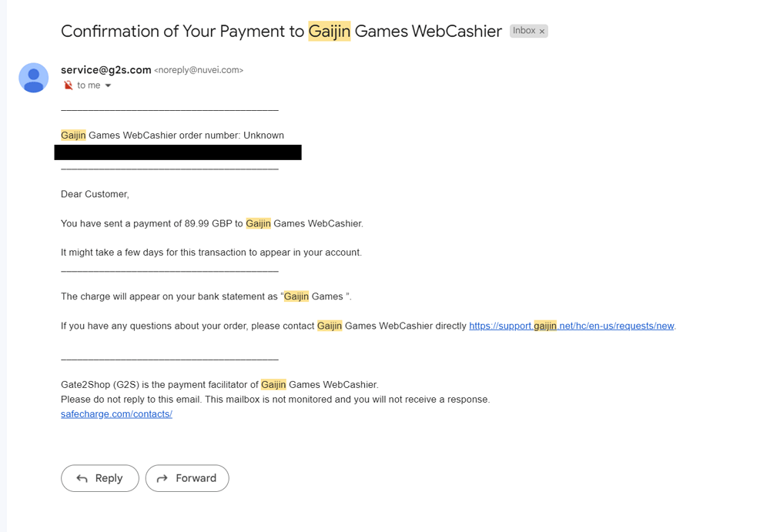This screenshot has height=532, width=770.
Task: Click the Inbox label chip
Action: 524,31
